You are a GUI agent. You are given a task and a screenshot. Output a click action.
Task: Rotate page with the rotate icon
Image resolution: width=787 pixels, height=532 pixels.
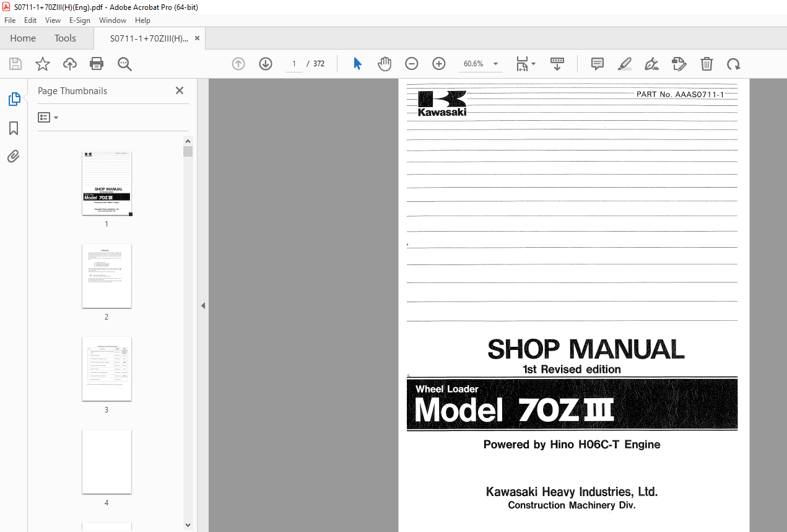click(734, 64)
